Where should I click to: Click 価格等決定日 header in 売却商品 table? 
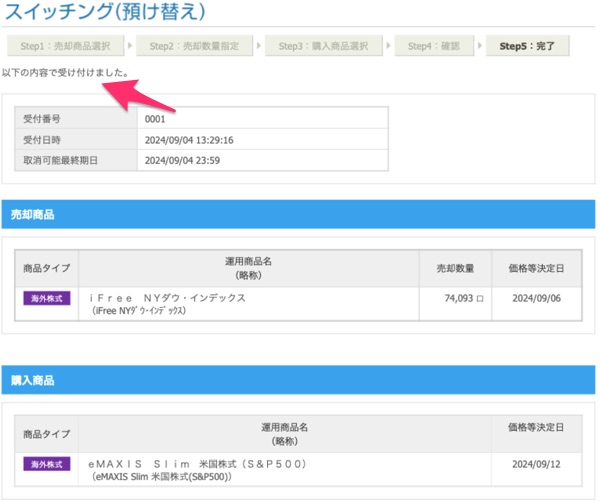(x=536, y=269)
